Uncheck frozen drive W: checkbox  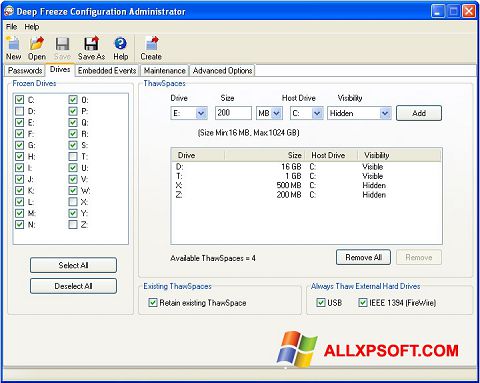click(x=73, y=190)
